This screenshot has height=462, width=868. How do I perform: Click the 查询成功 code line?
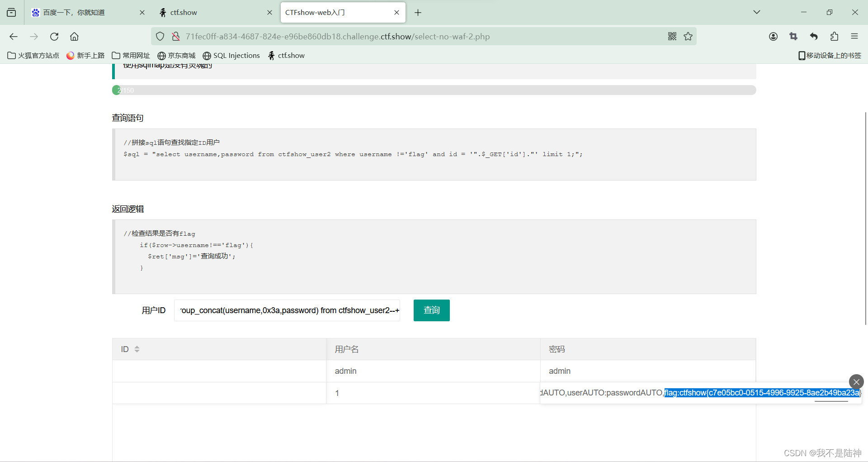pos(192,256)
